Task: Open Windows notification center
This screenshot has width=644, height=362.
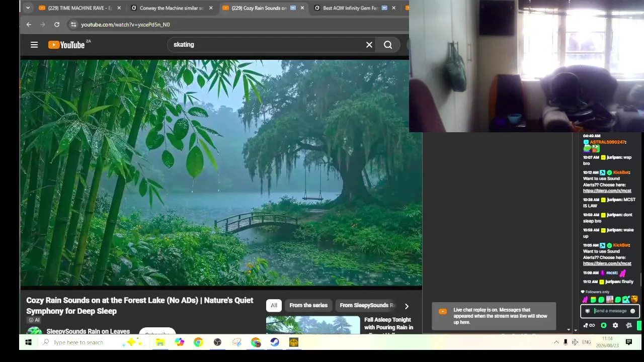Action: (629, 342)
